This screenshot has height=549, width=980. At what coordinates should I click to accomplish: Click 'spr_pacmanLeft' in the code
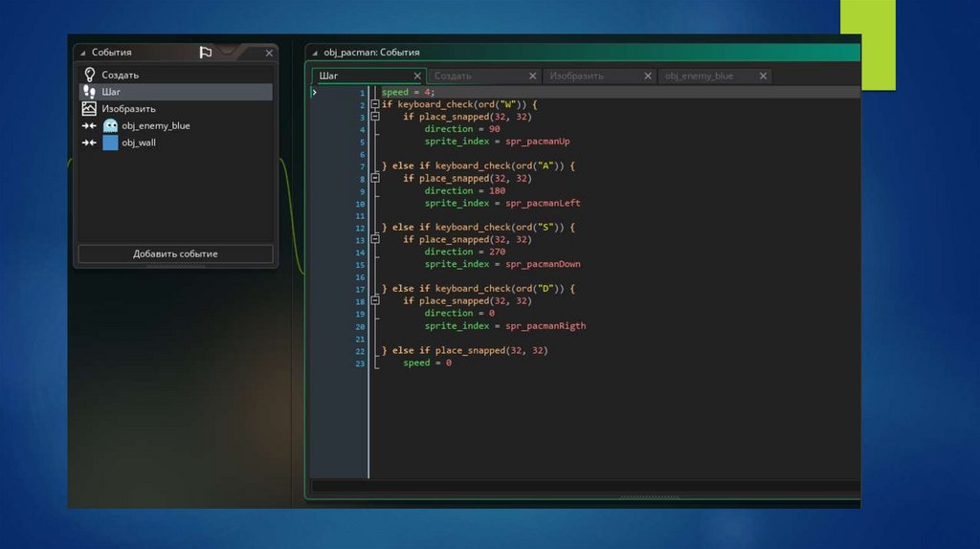pos(543,203)
